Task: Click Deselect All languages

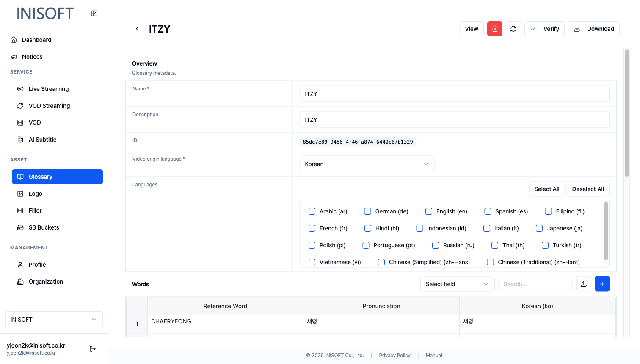Action: point(588,189)
